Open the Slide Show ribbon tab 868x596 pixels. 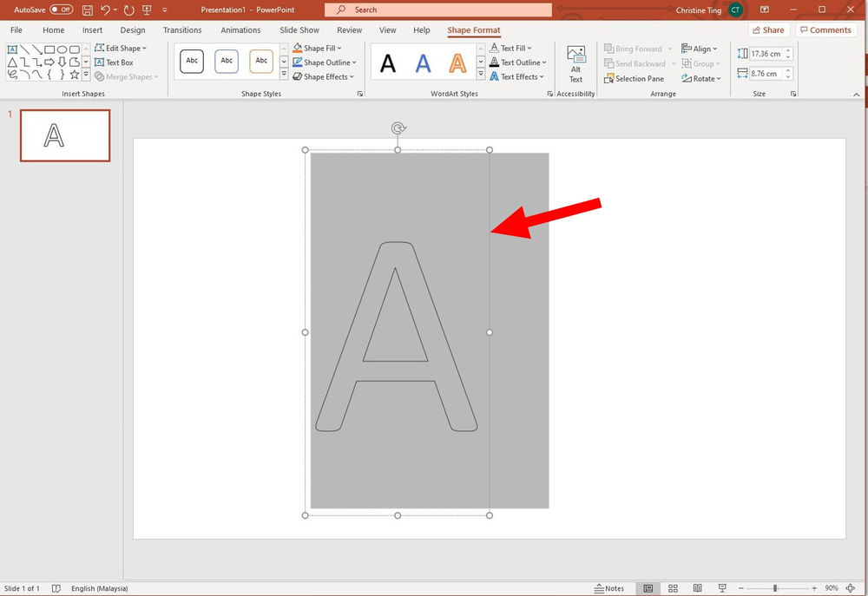click(x=299, y=29)
